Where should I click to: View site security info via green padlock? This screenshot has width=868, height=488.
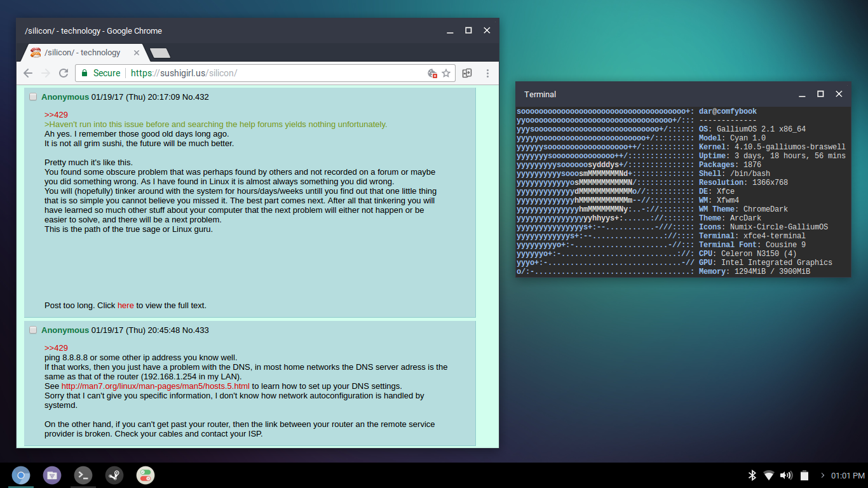tap(85, 73)
